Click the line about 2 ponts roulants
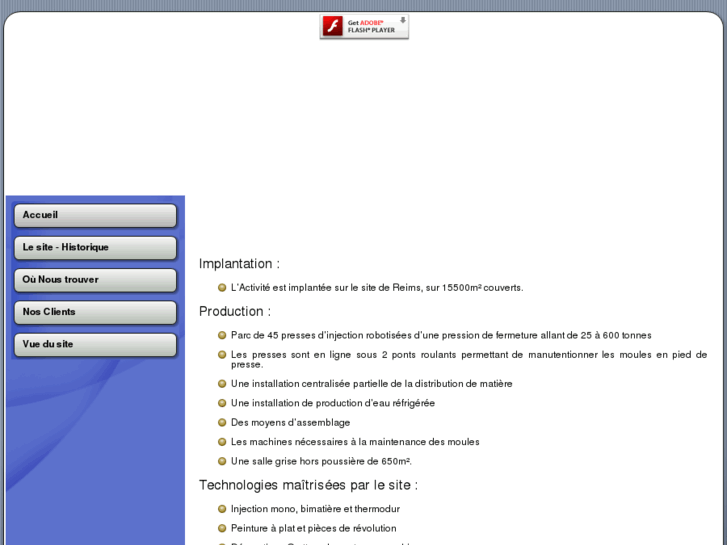Viewport: 727px width, 545px height. click(469, 359)
